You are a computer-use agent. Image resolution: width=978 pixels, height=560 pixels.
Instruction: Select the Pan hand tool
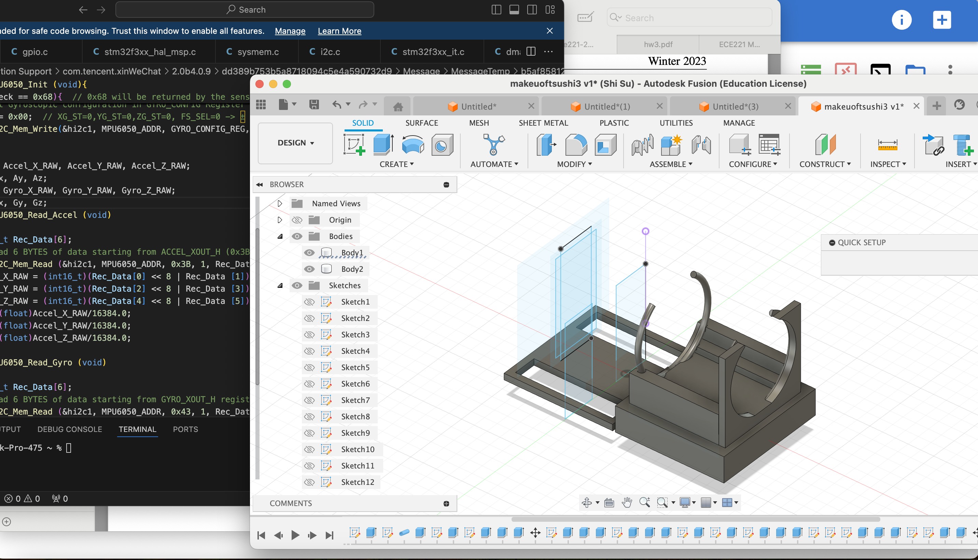(x=627, y=502)
